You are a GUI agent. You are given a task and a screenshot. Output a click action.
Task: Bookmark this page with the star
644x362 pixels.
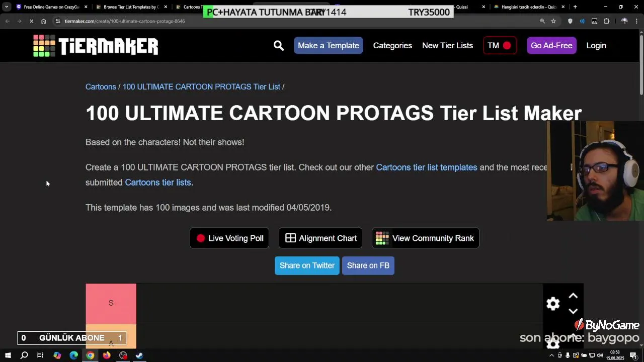[x=553, y=21]
